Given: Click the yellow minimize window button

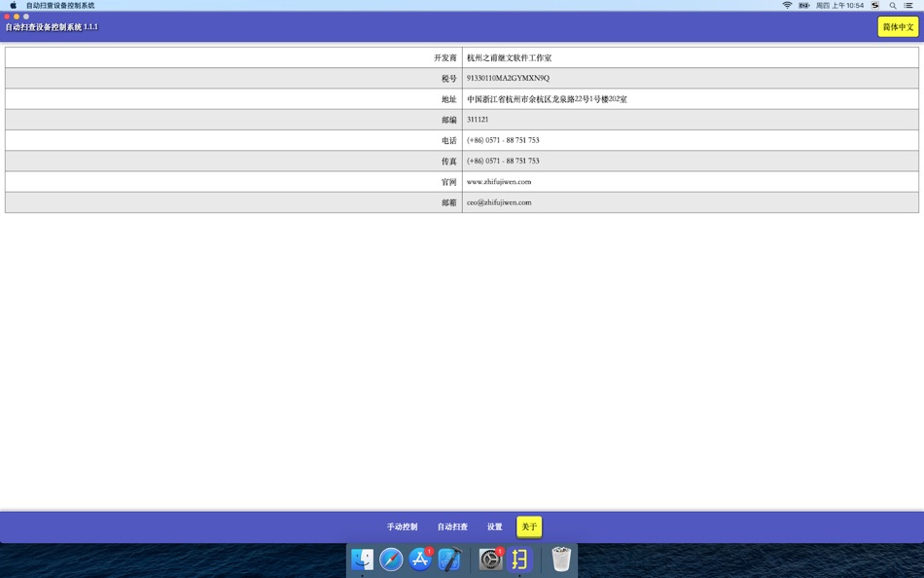Looking at the screenshot, I should (17, 17).
